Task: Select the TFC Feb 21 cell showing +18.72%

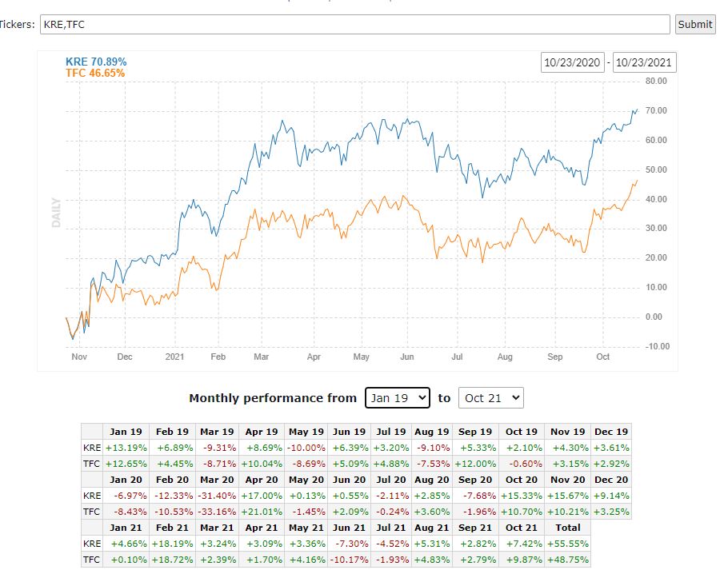Action: pyautogui.click(x=173, y=560)
